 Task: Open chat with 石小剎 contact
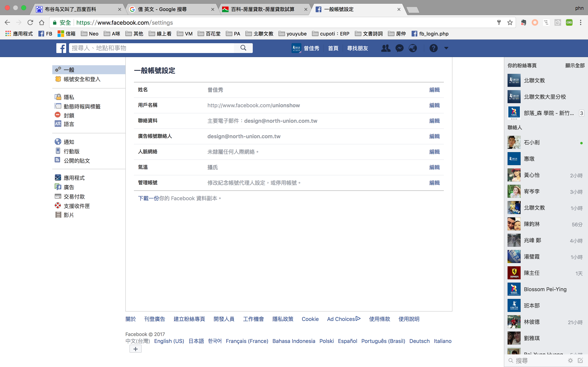pos(531,143)
